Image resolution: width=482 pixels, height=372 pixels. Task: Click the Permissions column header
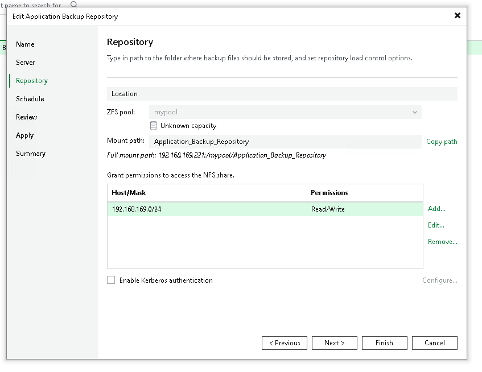(329, 193)
